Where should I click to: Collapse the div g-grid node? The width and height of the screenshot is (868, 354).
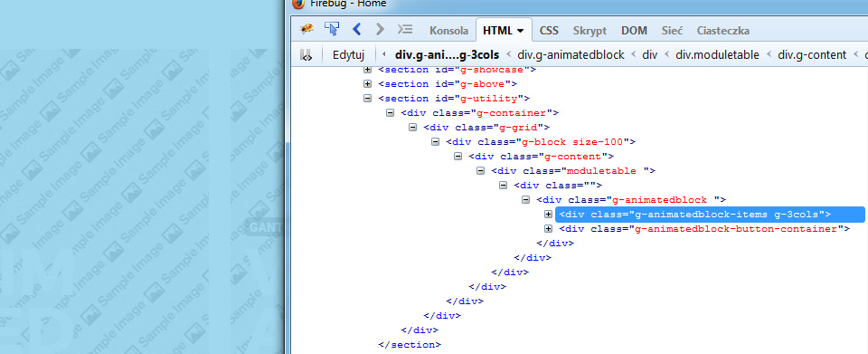click(412, 128)
